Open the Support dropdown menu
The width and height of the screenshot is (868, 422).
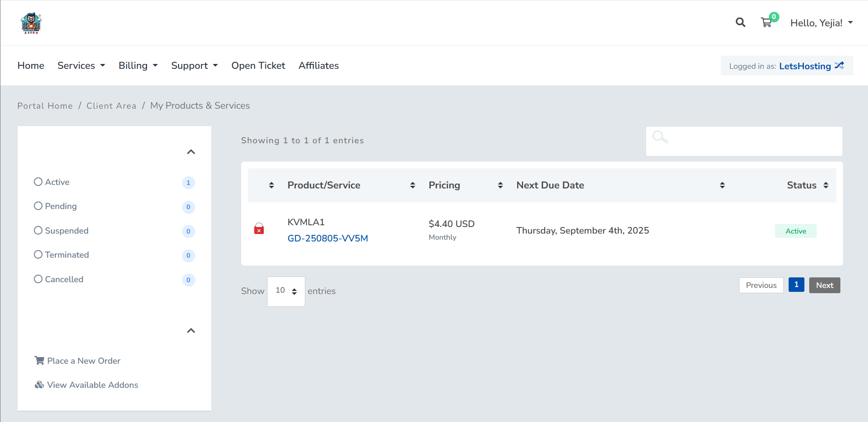tap(194, 65)
